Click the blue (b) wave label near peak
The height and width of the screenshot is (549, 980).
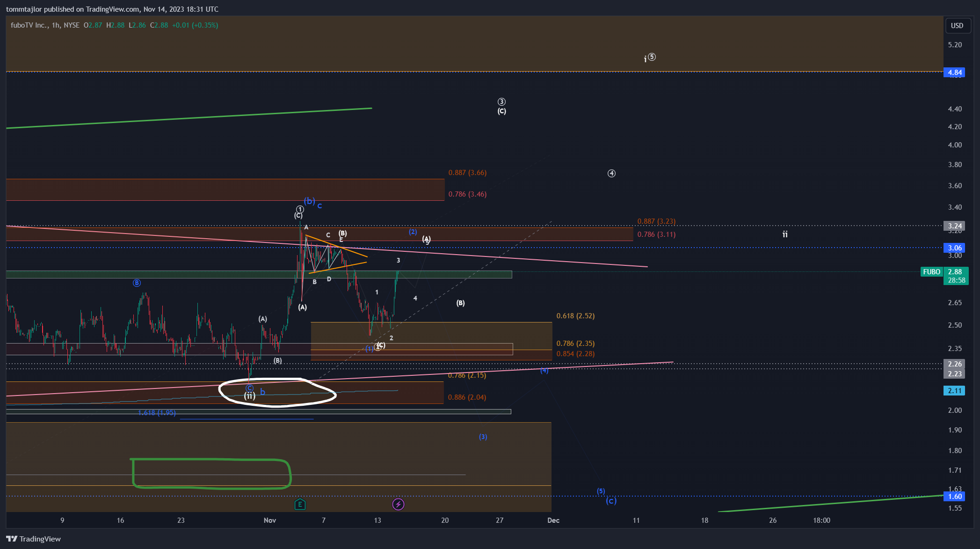pyautogui.click(x=309, y=201)
